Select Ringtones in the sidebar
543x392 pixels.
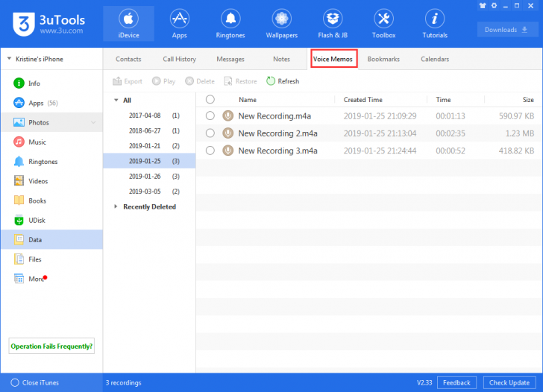click(52, 162)
